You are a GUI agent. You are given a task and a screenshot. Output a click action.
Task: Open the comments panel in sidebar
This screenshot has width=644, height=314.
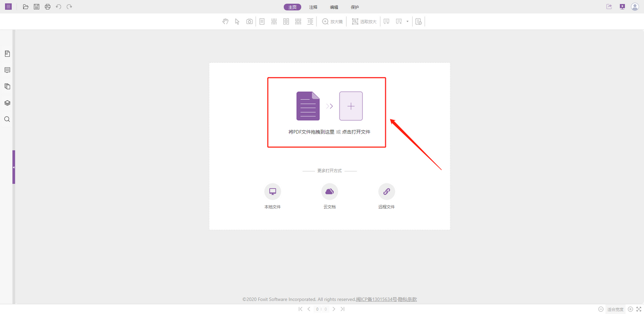(7, 70)
